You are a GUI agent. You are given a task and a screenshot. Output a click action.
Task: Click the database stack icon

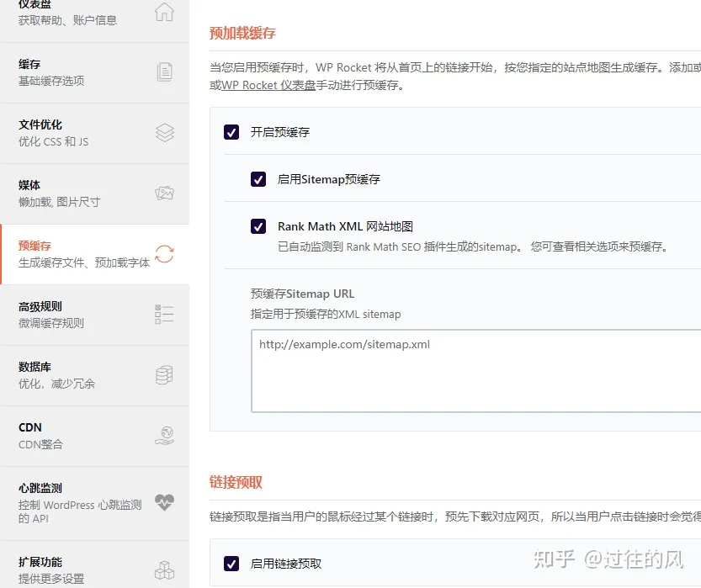165,375
